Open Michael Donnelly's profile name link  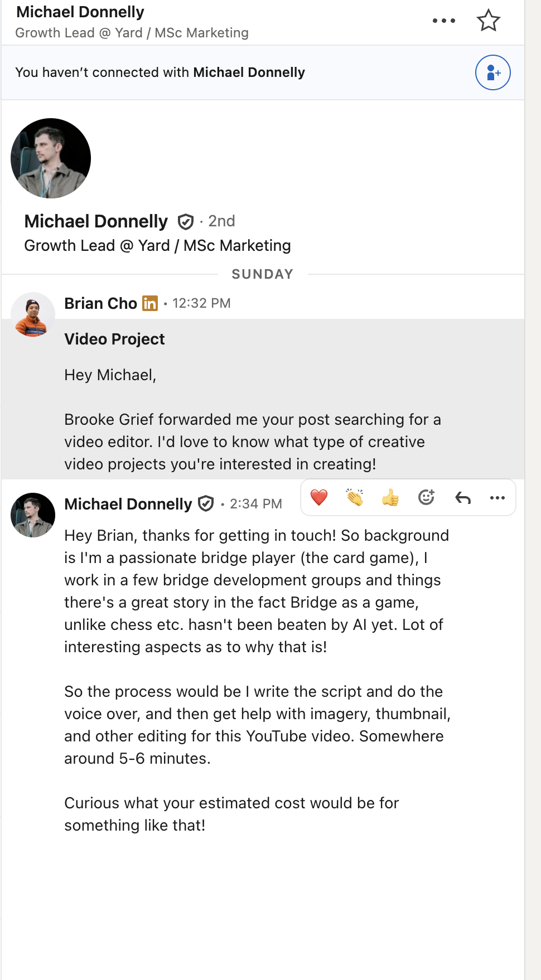(96, 221)
